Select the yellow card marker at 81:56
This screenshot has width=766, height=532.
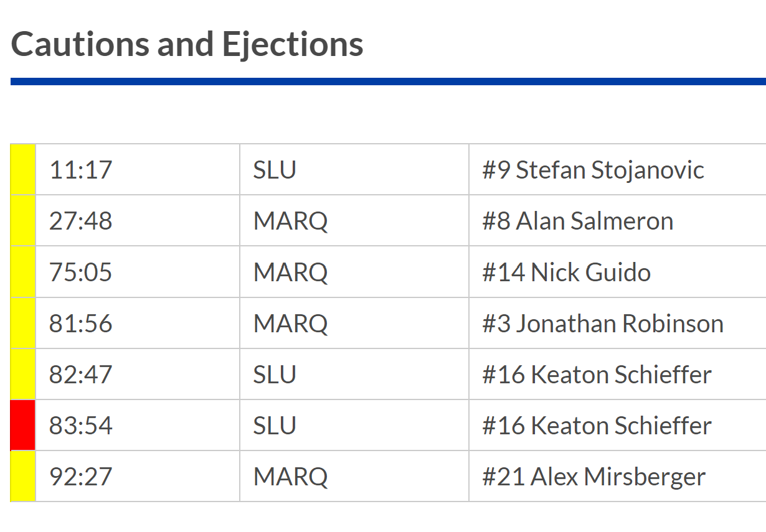(x=23, y=323)
